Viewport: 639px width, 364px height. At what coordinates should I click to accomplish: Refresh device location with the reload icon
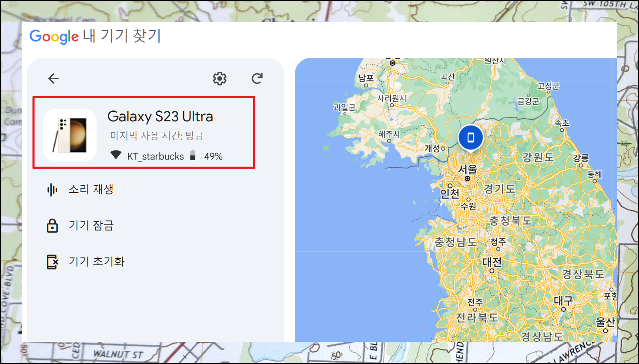pos(257,78)
